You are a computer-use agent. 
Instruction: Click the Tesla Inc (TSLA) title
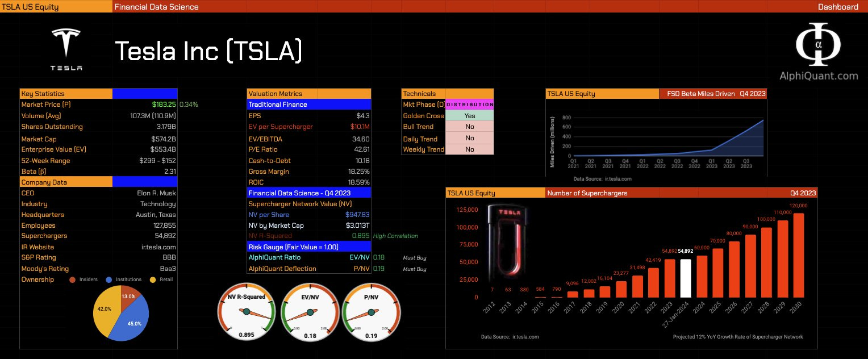(208, 51)
